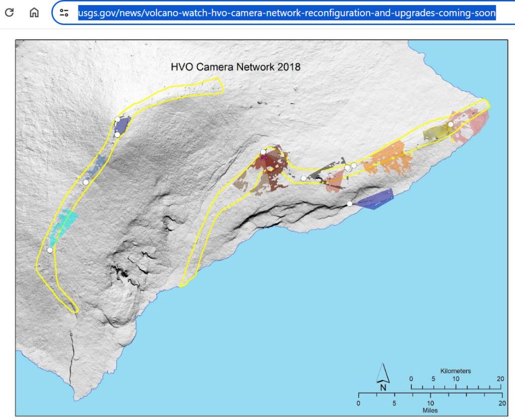Click camera marker below light-blue western area
Screen dimensions: 515x420
86,182
